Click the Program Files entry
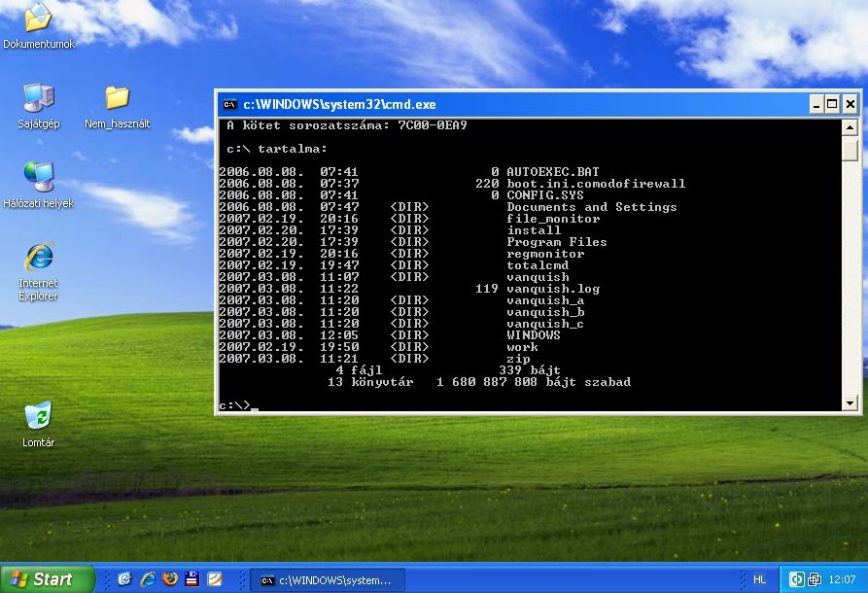868x593 pixels. pos(556,241)
